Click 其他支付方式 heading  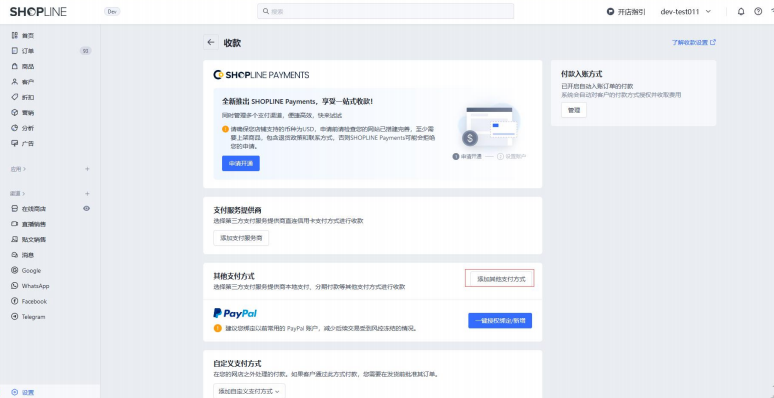tap(234, 276)
